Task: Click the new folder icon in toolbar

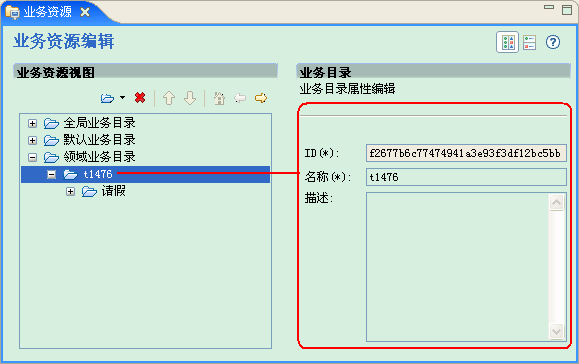Action: pyautogui.click(x=107, y=99)
